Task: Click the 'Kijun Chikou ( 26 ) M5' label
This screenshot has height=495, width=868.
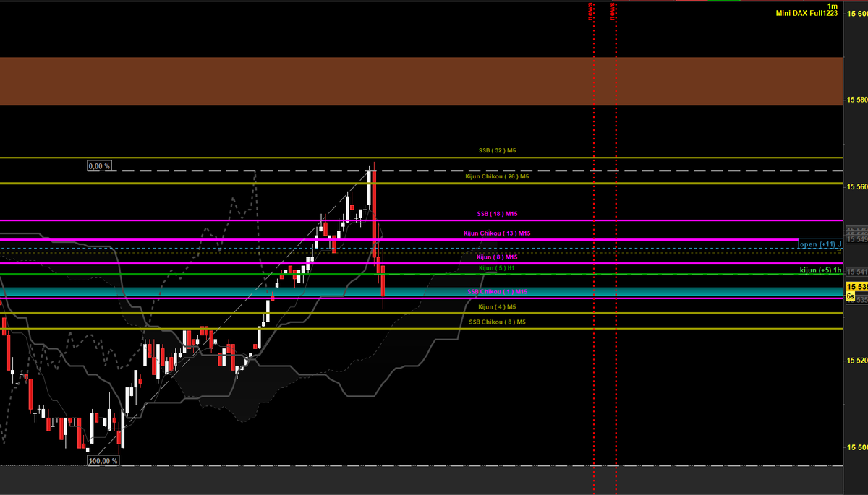Action: point(497,176)
